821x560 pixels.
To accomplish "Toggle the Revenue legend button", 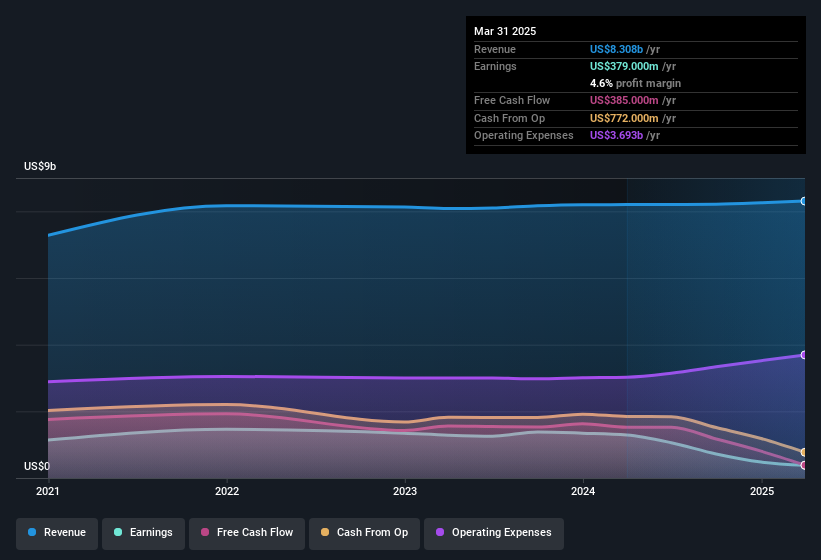I will click(x=57, y=533).
